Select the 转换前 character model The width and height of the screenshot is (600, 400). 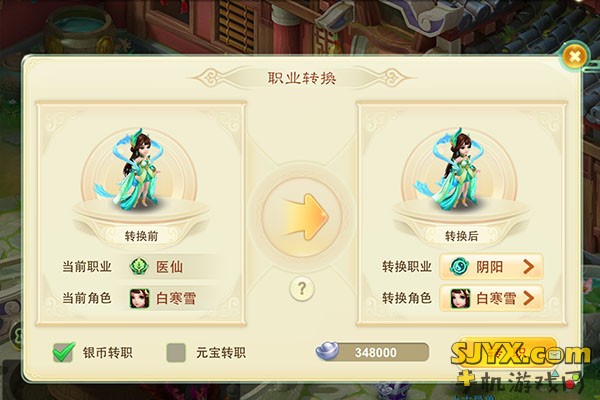[141, 170]
